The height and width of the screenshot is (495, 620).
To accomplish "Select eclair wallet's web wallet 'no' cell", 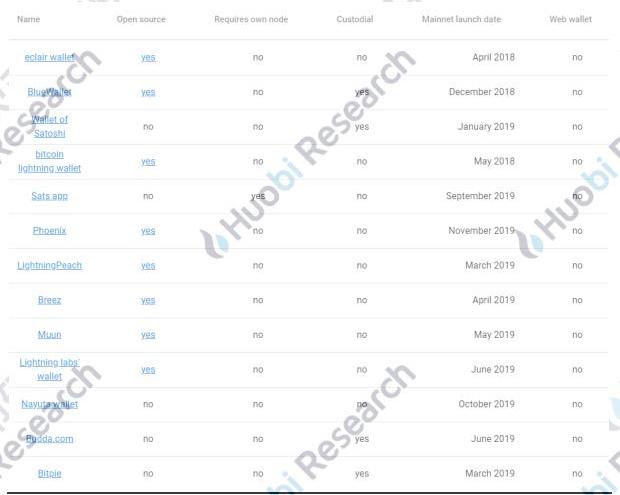I will click(577, 57).
